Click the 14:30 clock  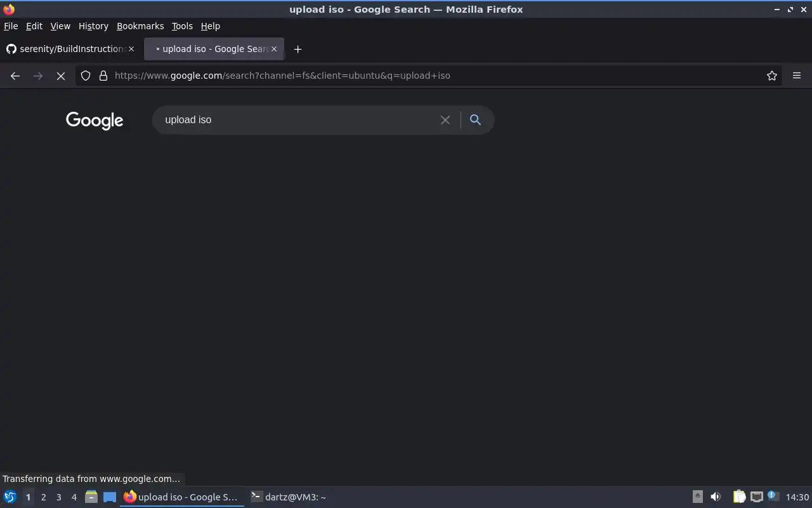797,497
